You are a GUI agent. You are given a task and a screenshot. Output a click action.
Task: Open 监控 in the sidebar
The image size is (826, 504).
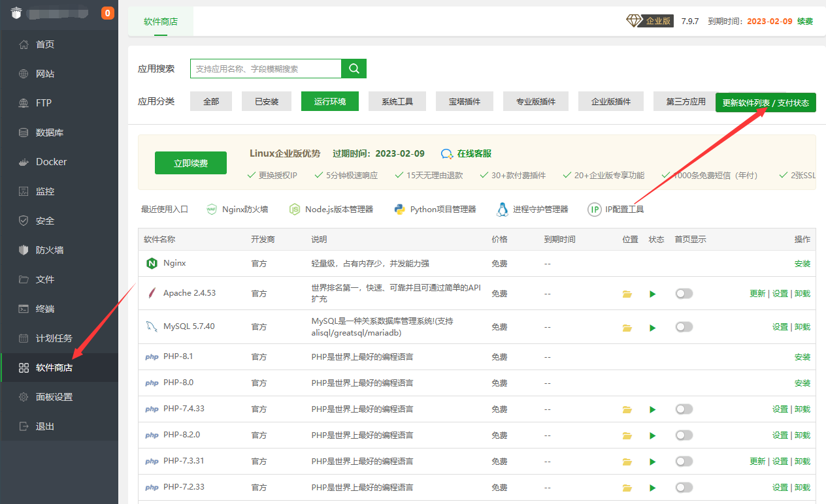tap(59, 191)
